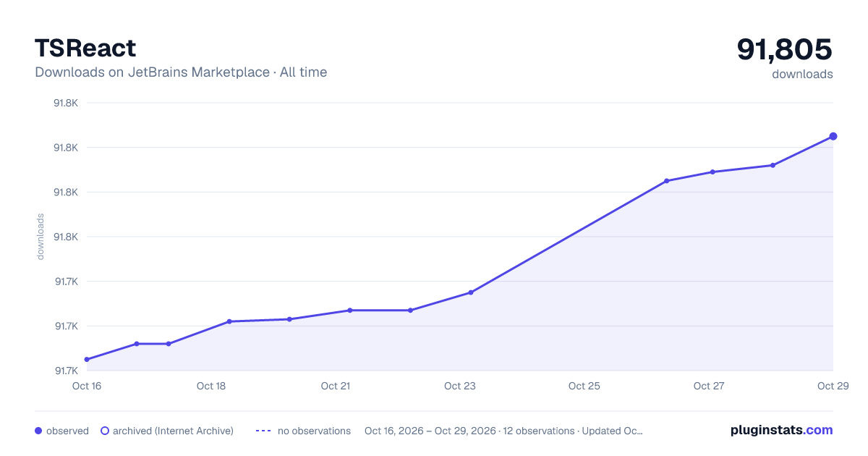
Task: Click the Oct 16 axis label
Action: (87, 386)
